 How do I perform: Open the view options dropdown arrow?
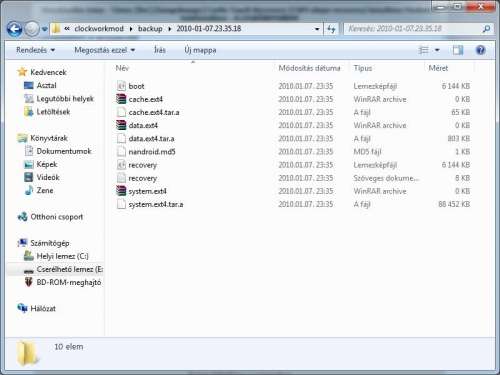[437, 50]
